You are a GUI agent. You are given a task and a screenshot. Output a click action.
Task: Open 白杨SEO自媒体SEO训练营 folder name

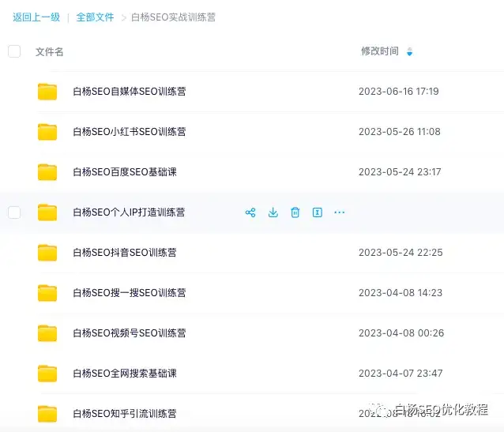[130, 92]
